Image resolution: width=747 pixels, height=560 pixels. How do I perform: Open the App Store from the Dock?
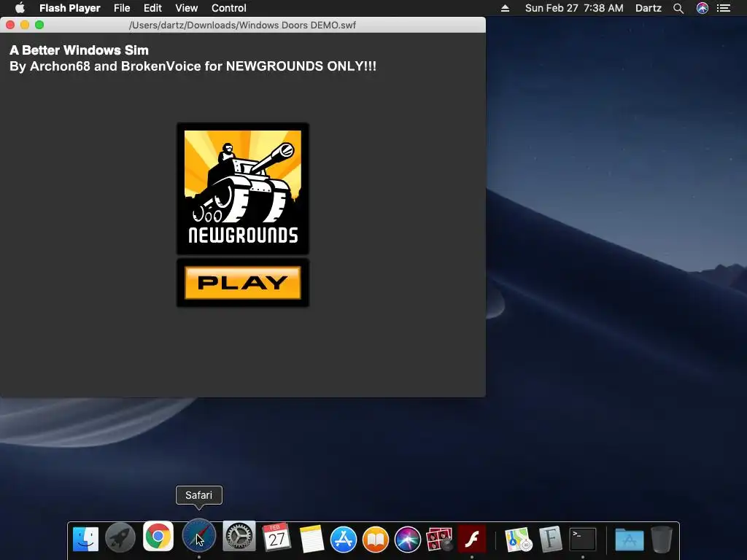(x=344, y=539)
